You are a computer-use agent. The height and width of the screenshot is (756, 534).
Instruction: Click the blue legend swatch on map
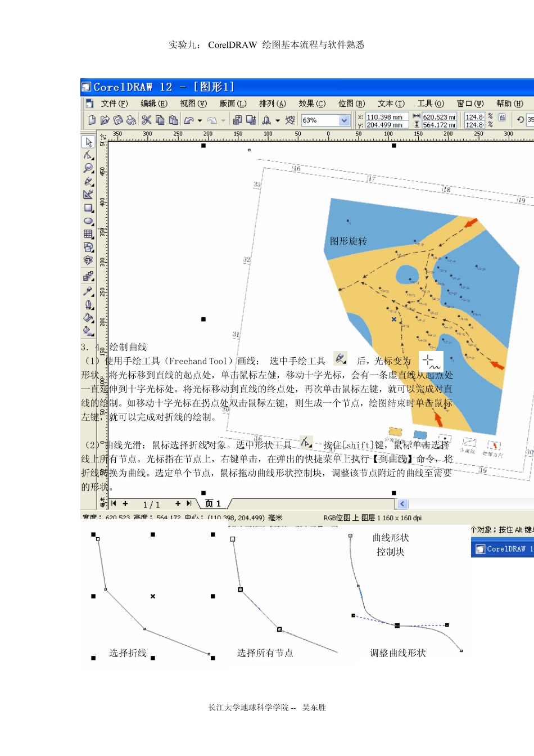(x=420, y=435)
